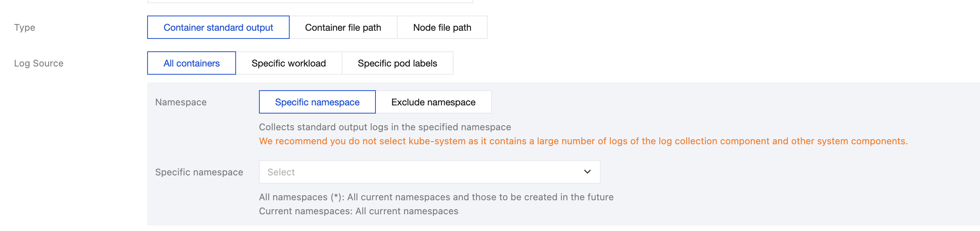The height and width of the screenshot is (231, 980).
Task: Click the Type field label
Action: (x=24, y=28)
